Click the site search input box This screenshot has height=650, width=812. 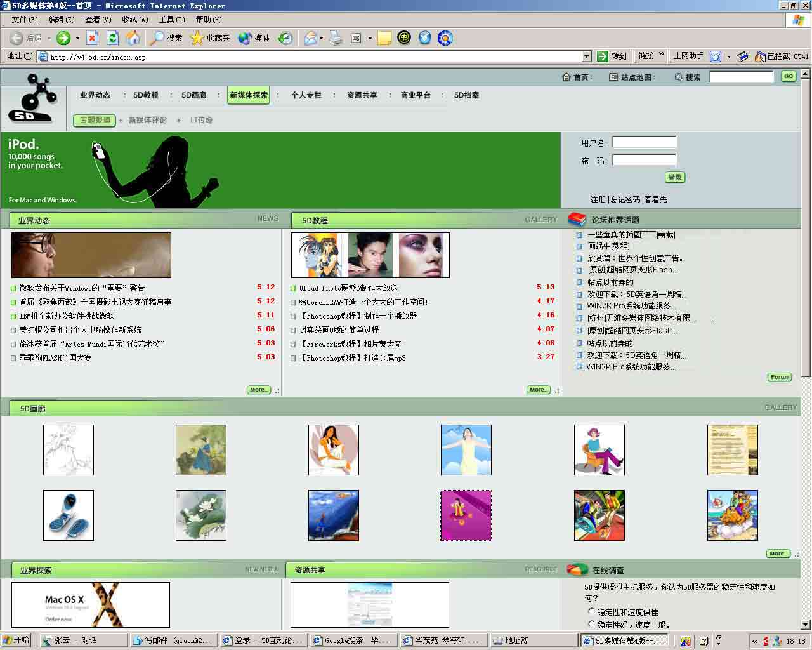click(741, 77)
